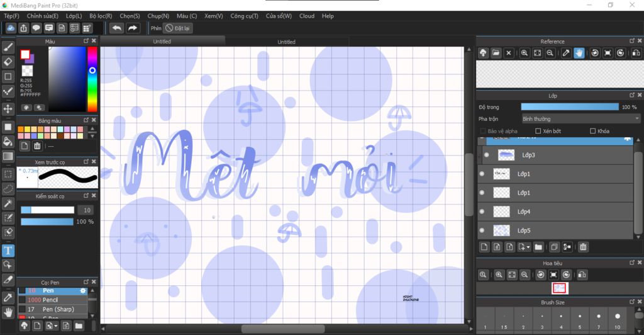644x335 pixels.
Task: Click the cloud save icon in top toolbar
Action: click(x=11, y=28)
